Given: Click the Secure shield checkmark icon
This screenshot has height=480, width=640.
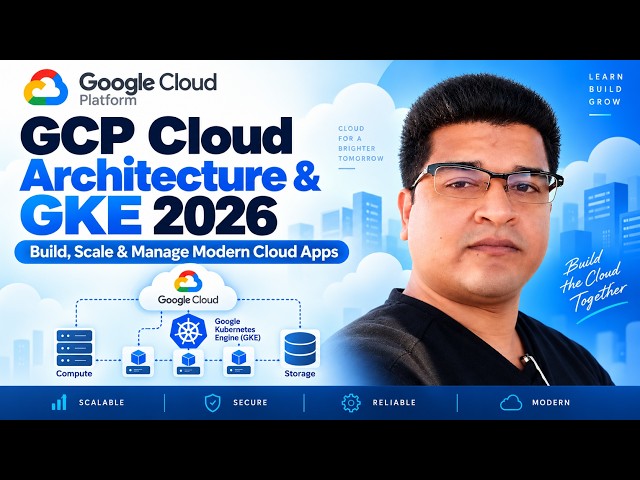Looking at the screenshot, I should 212,403.
